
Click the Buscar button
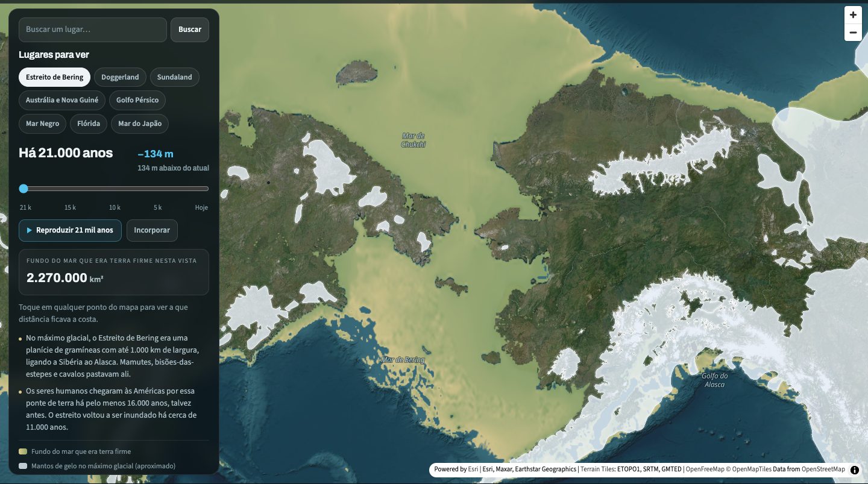(190, 30)
